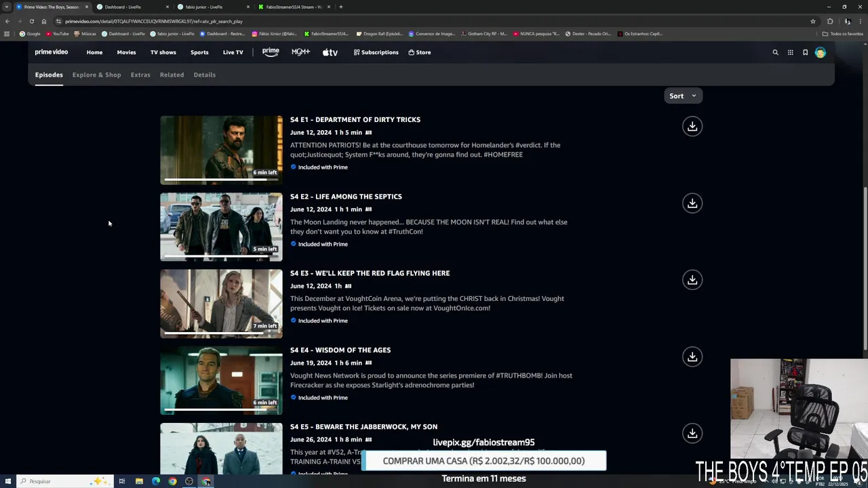This screenshot has width=868, height=488.
Task: Download episode S4 E3 We'll Keep the Red Flag
Action: click(x=692, y=279)
